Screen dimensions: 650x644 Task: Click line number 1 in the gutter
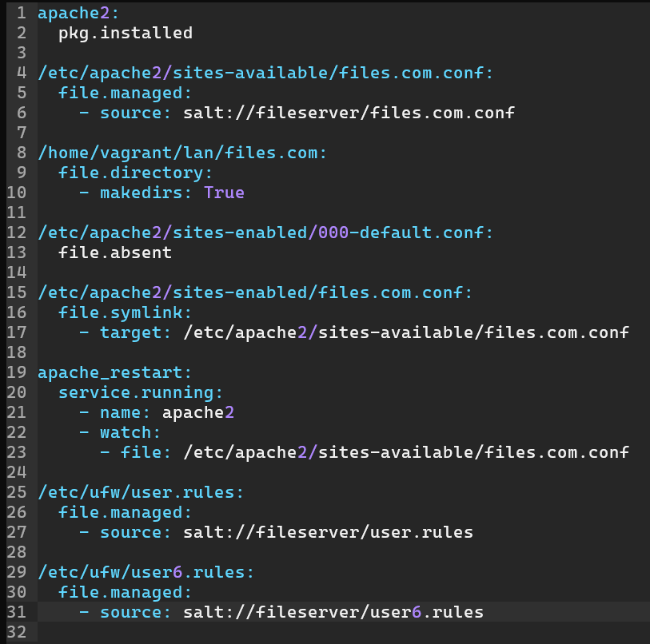coord(21,13)
